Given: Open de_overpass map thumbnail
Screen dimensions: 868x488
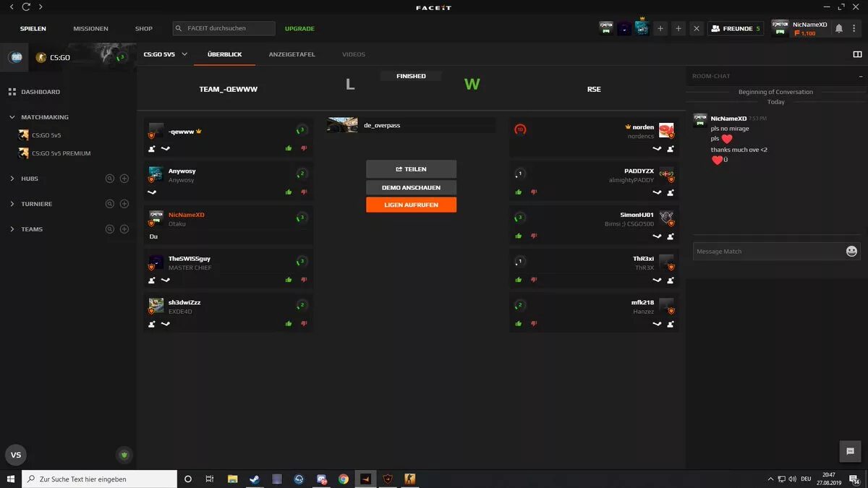Looking at the screenshot, I should click(x=342, y=125).
